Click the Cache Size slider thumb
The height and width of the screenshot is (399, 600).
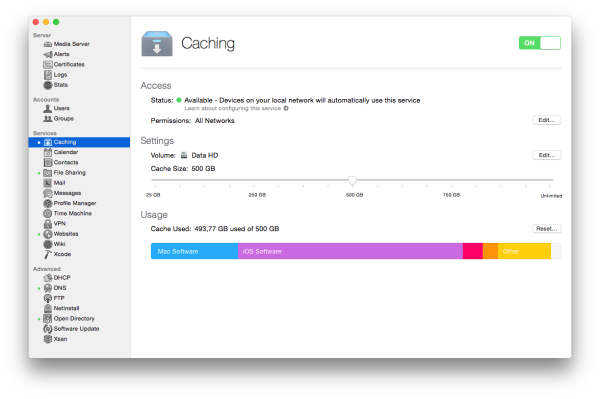click(352, 181)
